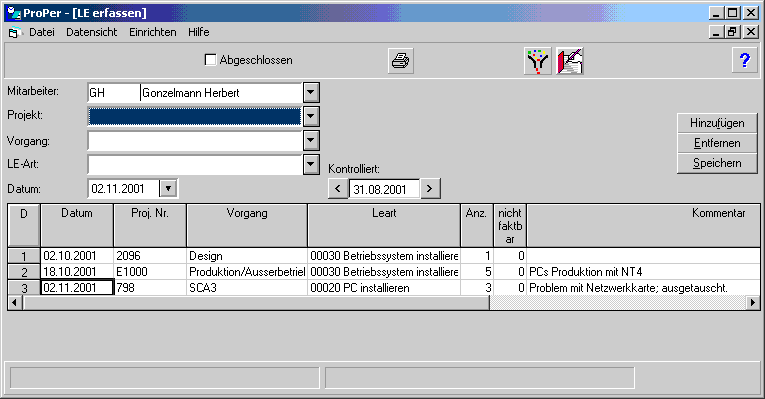Screen dimensions: 765x399
Task: Click the table's horizontal scrollbar right arrow
Action: click(753, 303)
